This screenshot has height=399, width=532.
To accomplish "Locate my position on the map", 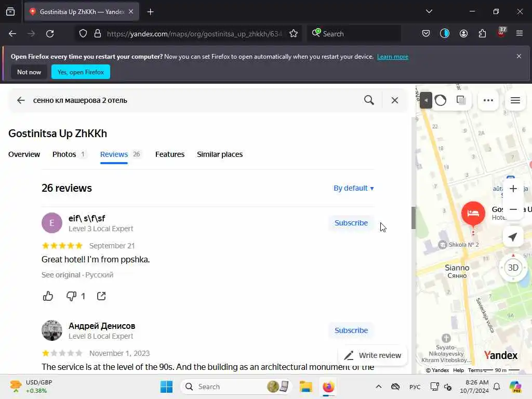I will [x=513, y=237].
